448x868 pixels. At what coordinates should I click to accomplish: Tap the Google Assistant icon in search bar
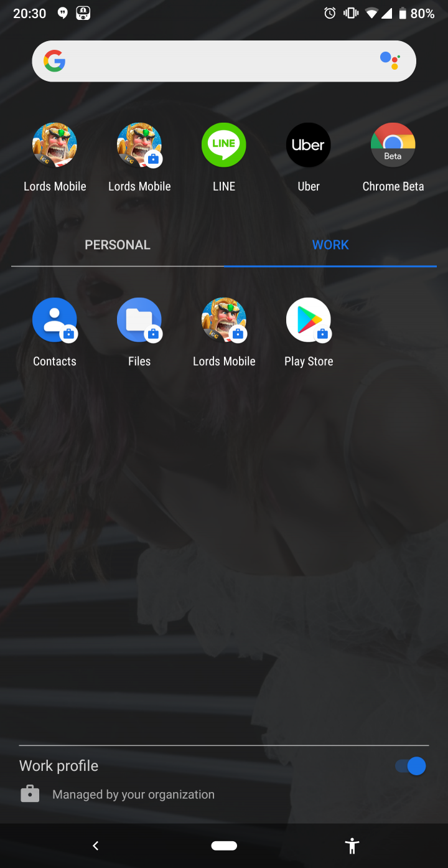click(x=390, y=60)
